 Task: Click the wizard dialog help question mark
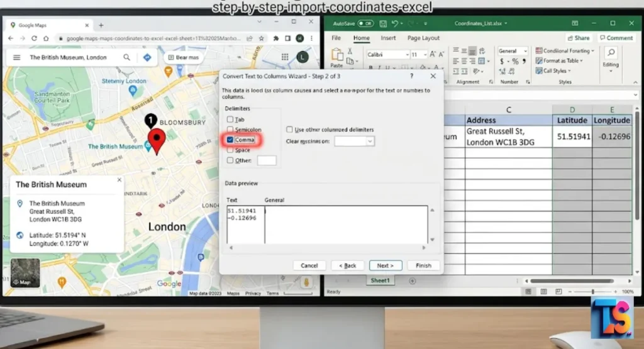(x=411, y=76)
